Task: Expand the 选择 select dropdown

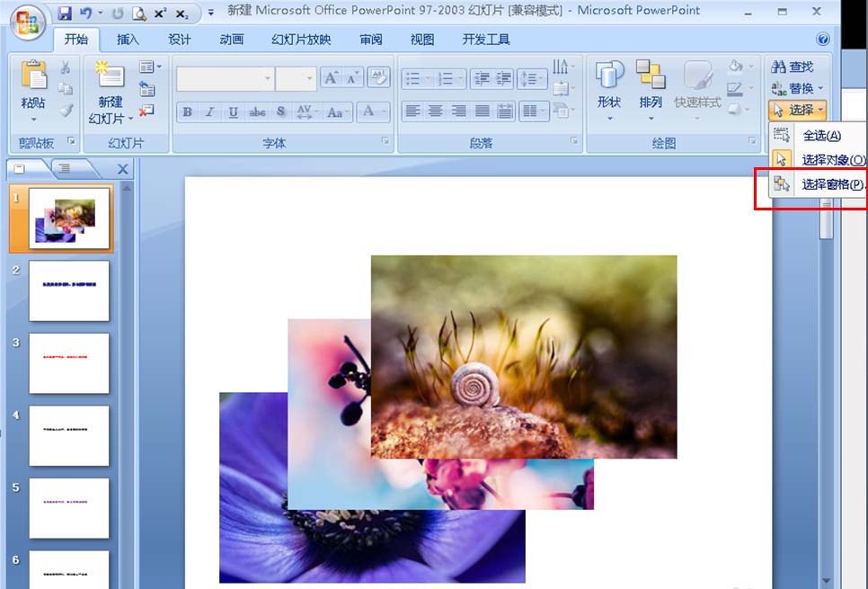Action: [798, 110]
